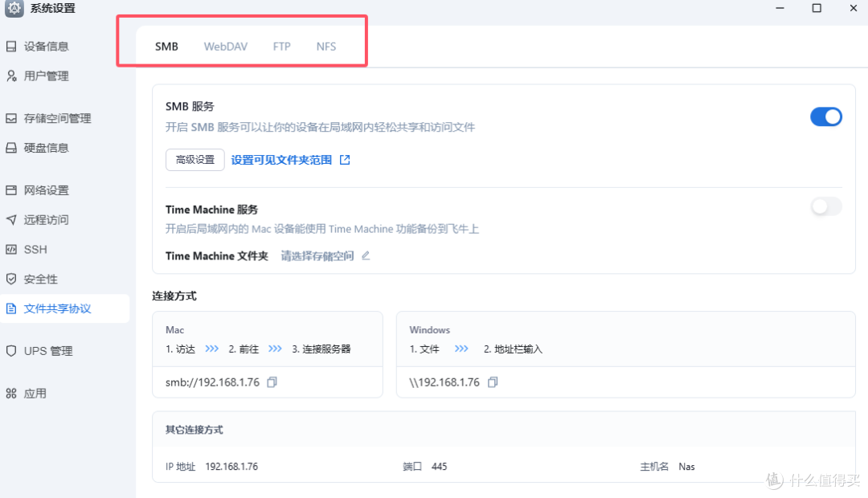Switch to the SMB tab

pos(166,47)
